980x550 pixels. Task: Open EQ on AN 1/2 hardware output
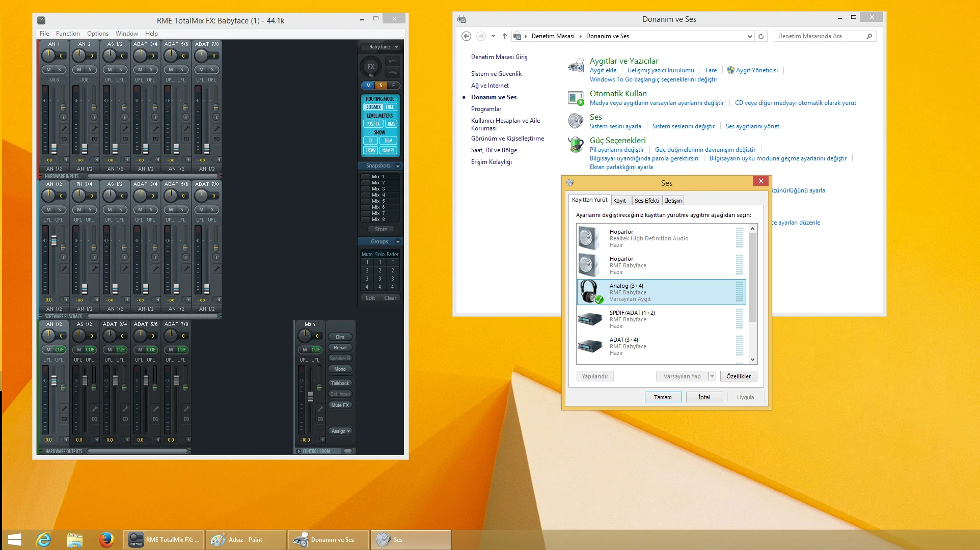click(64, 419)
